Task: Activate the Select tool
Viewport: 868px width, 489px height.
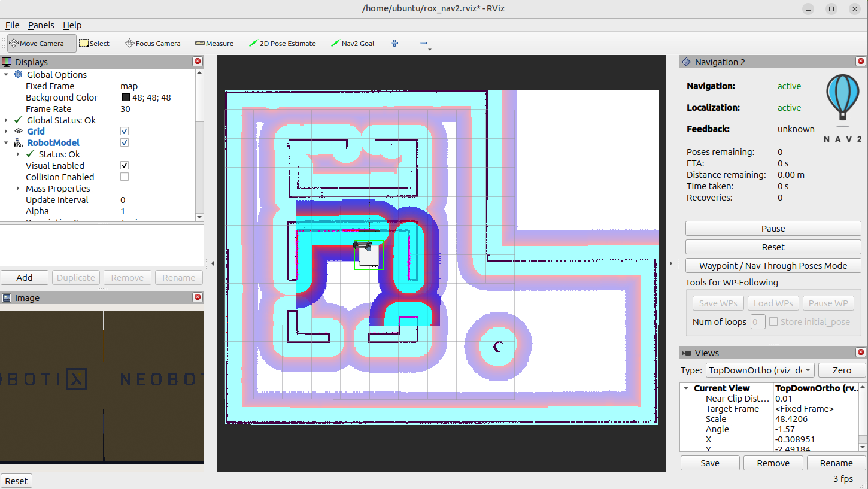Action: [95, 43]
